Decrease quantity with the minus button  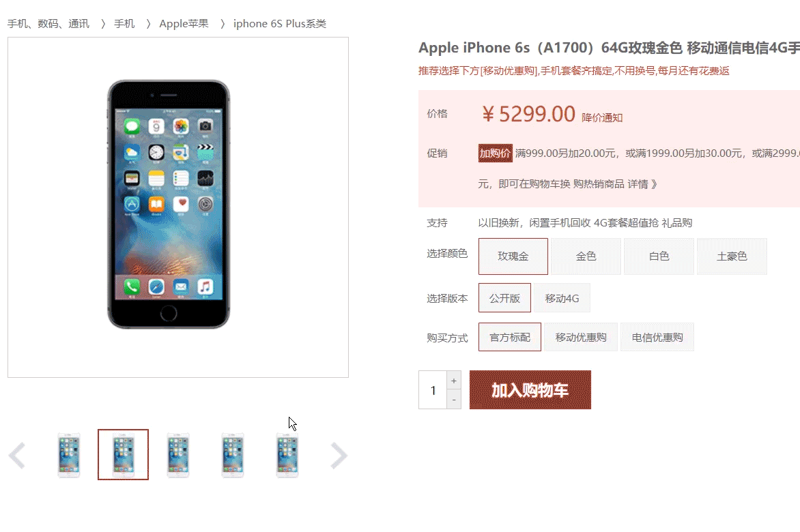(454, 400)
